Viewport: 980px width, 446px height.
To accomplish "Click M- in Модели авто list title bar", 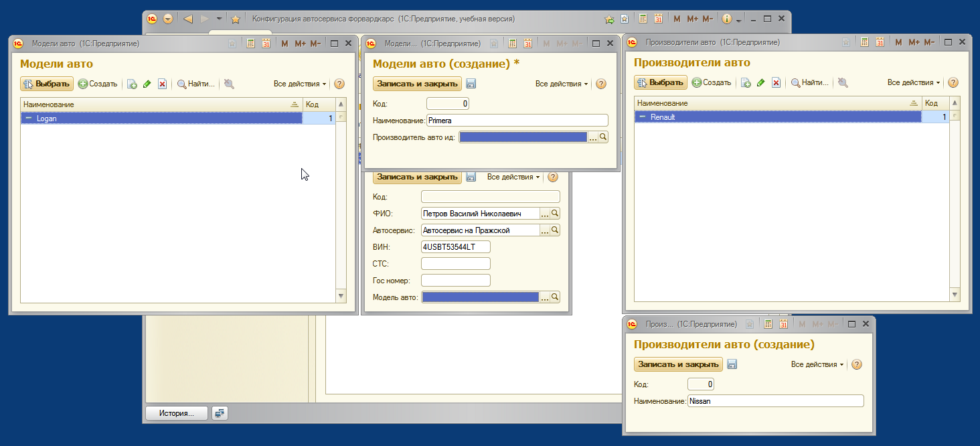I will [x=315, y=44].
